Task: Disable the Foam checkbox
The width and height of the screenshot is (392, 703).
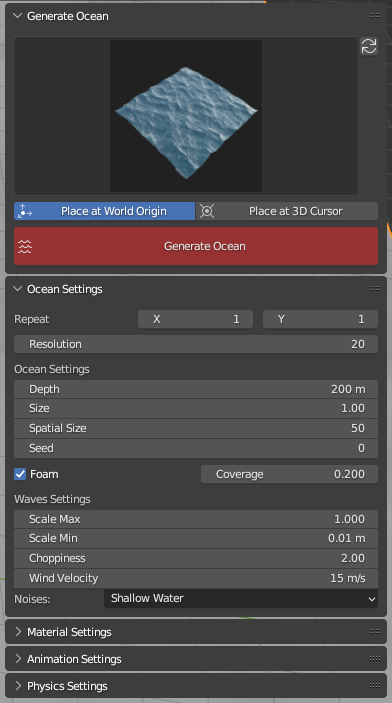Action: pos(20,474)
